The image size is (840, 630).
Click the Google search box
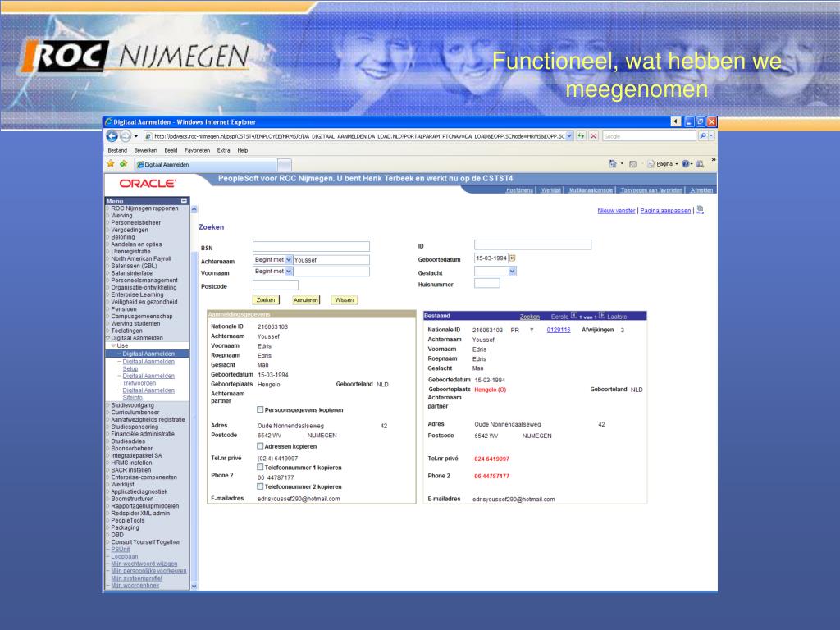649,136
